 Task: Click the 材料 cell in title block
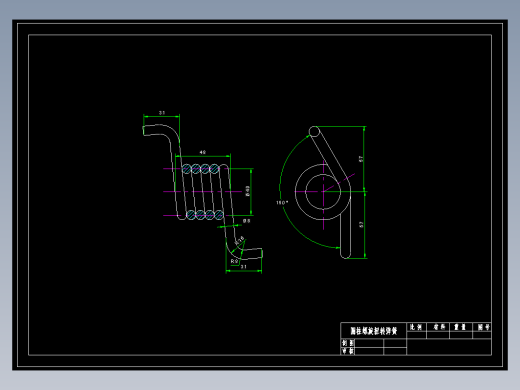pyautogui.click(x=439, y=327)
